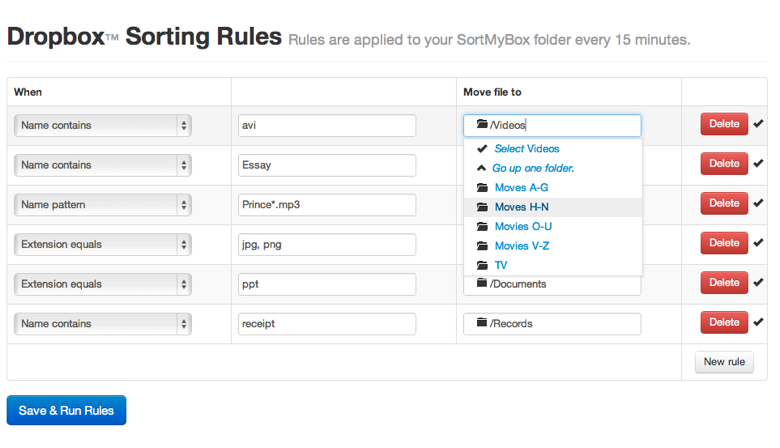Screen dimensions: 780x448
Task: Add a rule with New rule button
Action: coord(724,362)
